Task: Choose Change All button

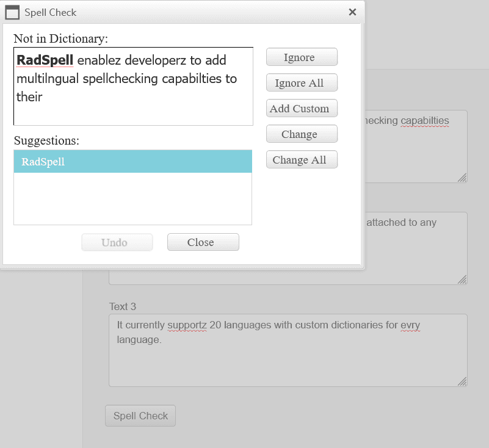Action: 302,159
